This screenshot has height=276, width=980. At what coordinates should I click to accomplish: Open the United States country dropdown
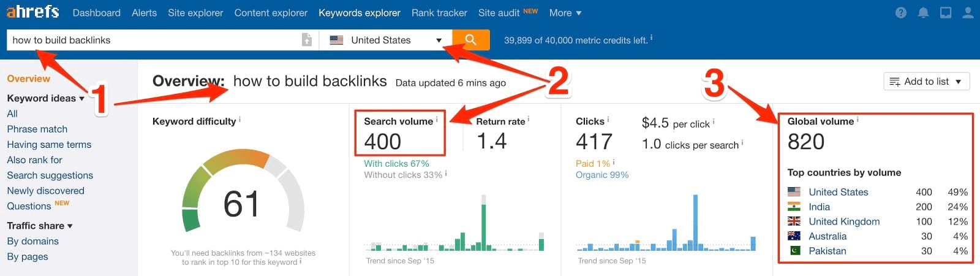[x=386, y=40]
